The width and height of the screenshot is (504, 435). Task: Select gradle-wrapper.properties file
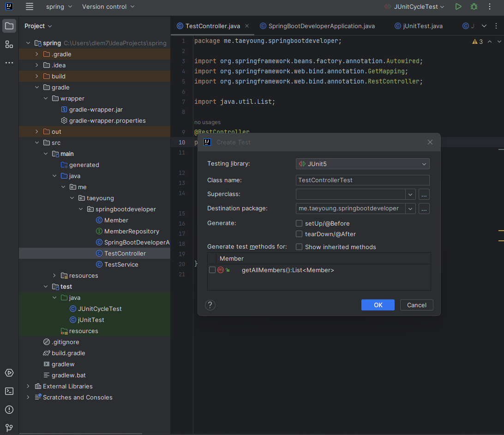click(x=108, y=120)
